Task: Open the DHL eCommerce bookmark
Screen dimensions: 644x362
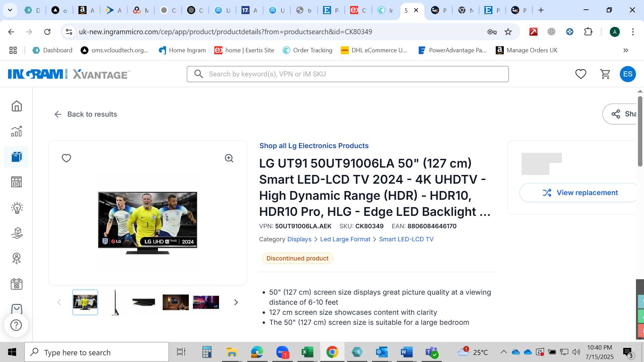Action: 374,50
